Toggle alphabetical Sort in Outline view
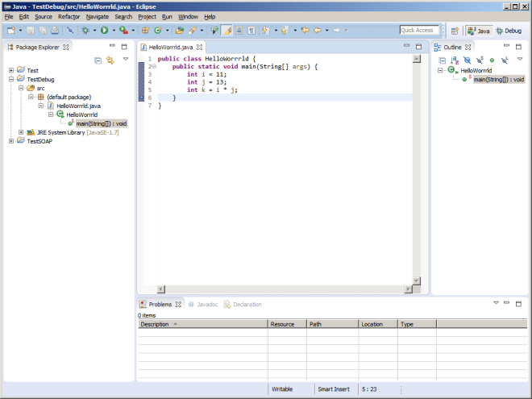The height and width of the screenshot is (399, 532). [454, 60]
